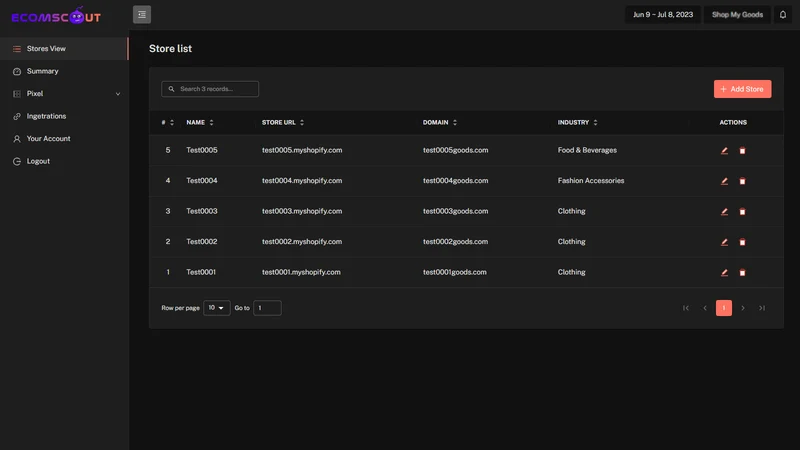Log out from the sidebar
Image resolution: width=800 pixels, height=450 pixels.
pos(64,161)
